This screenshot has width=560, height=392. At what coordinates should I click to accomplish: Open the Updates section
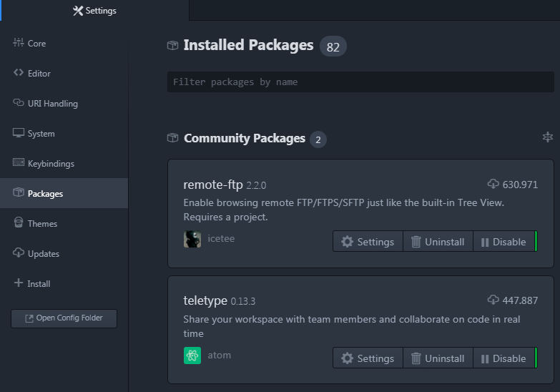click(x=64, y=253)
